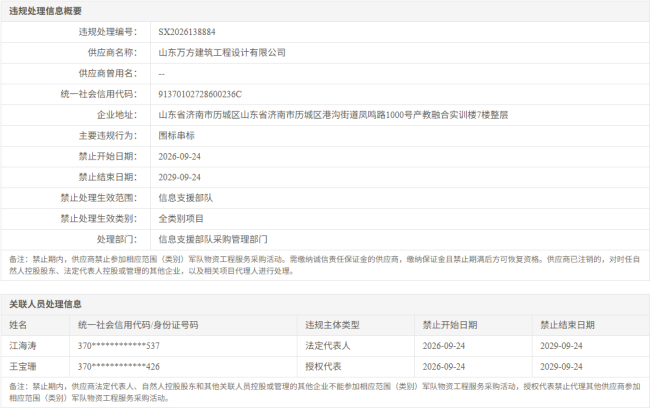
Task: Click the 处理部门 label
Action: pos(117,239)
